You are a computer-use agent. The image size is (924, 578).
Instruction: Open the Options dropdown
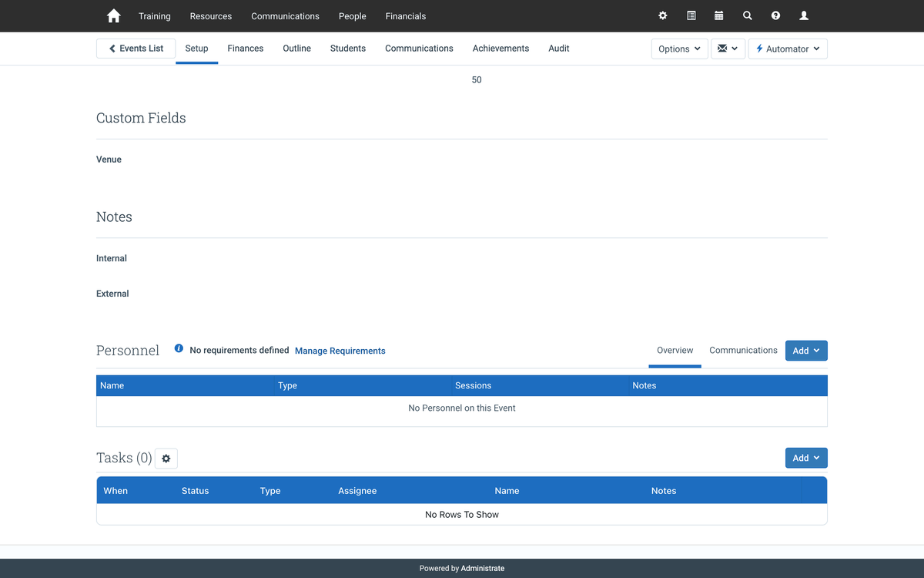coord(679,49)
